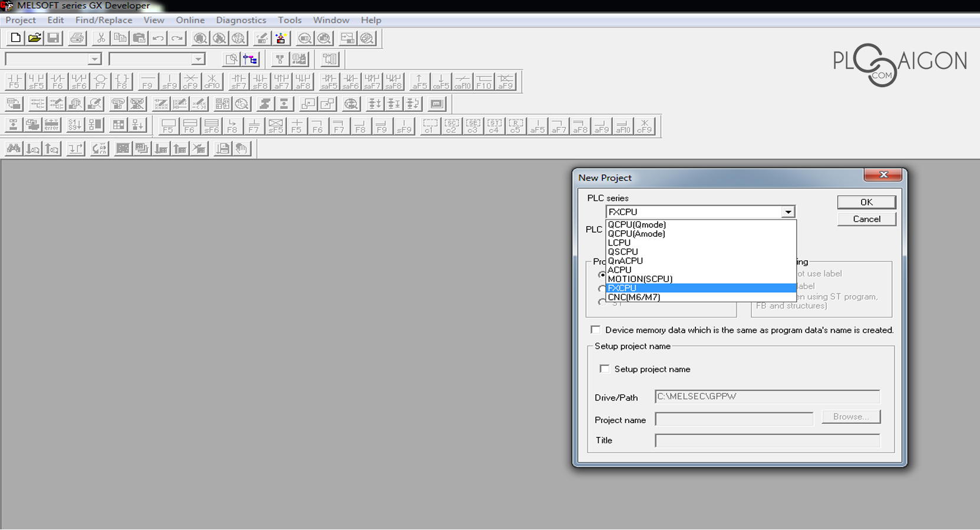Viewport: 980px width, 530px height.
Task: Open the Find/Replace menu
Action: tap(104, 20)
